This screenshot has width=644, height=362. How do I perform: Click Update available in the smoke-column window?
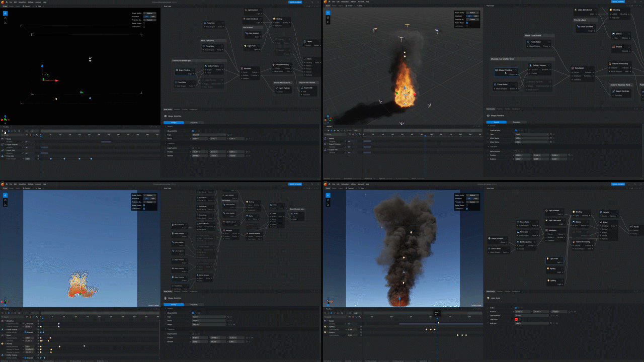[x=617, y=184]
